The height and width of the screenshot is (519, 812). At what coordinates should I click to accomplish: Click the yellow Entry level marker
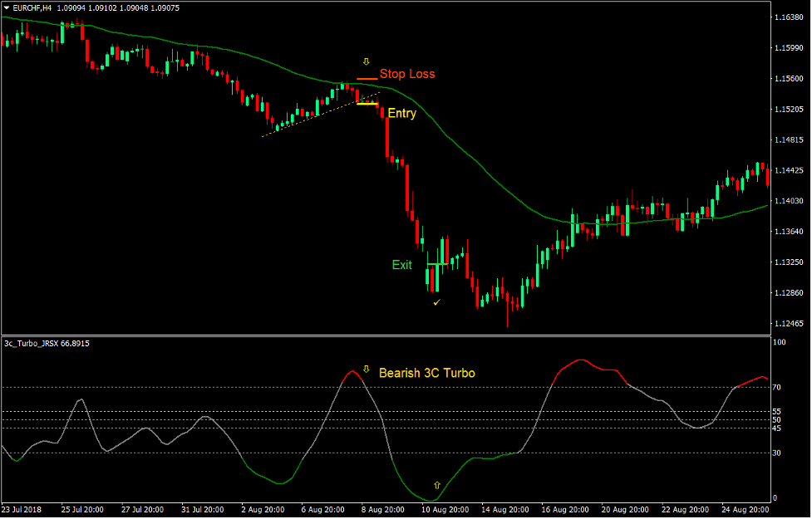(369, 104)
